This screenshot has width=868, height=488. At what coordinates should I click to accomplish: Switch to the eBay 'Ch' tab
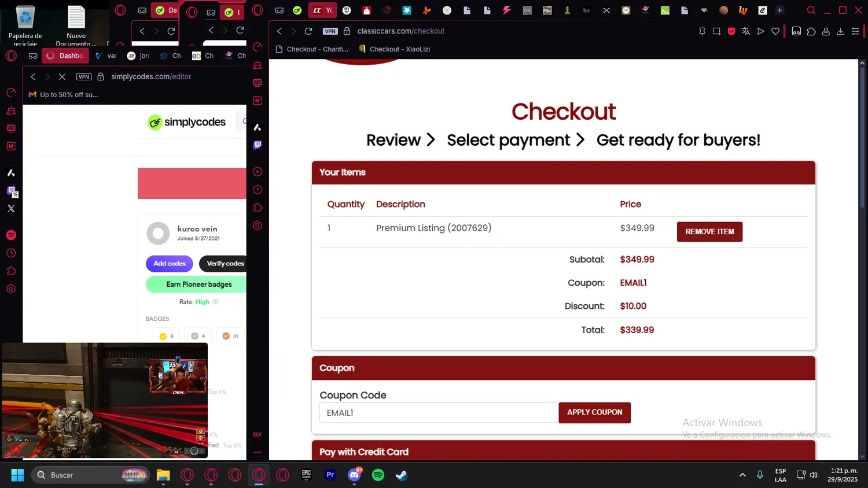click(x=203, y=56)
